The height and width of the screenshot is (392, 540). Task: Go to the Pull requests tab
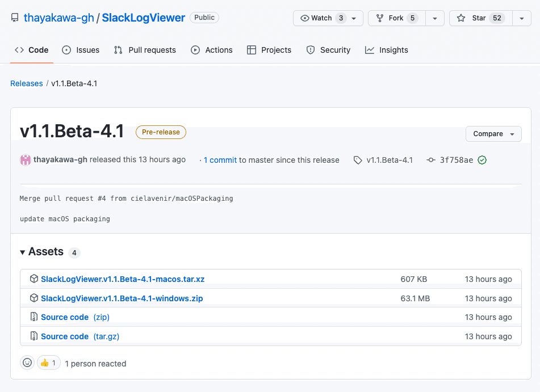click(x=145, y=50)
